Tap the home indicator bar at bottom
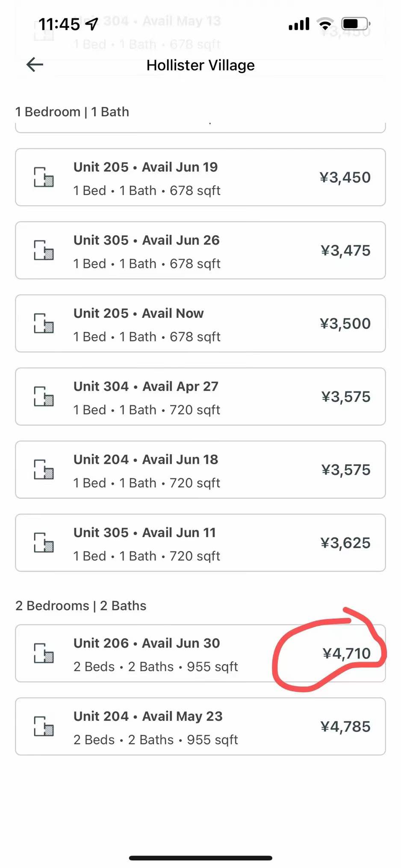Viewport: 401px width, 868px height. click(200, 858)
